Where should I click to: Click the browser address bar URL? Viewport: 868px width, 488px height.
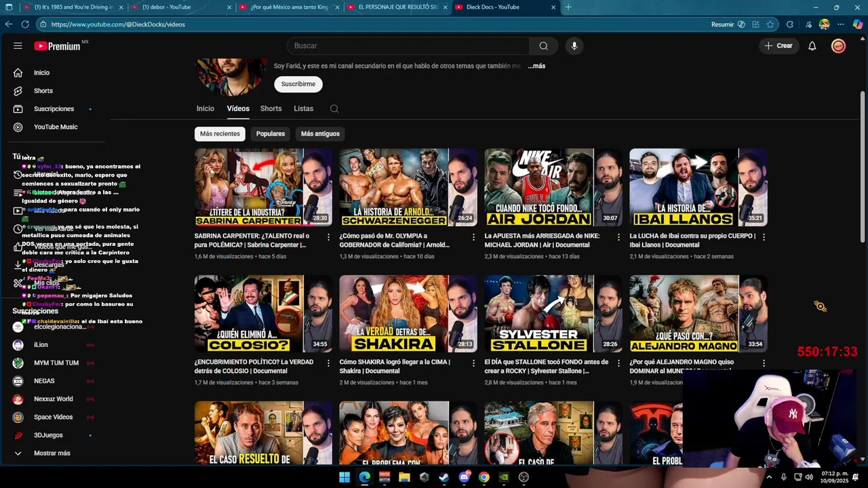click(x=118, y=24)
